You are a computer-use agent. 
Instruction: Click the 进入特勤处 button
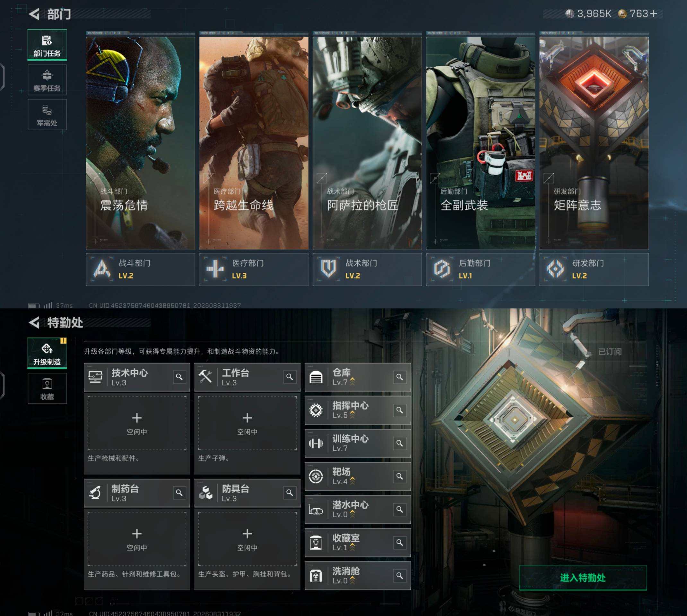[x=583, y=578]
